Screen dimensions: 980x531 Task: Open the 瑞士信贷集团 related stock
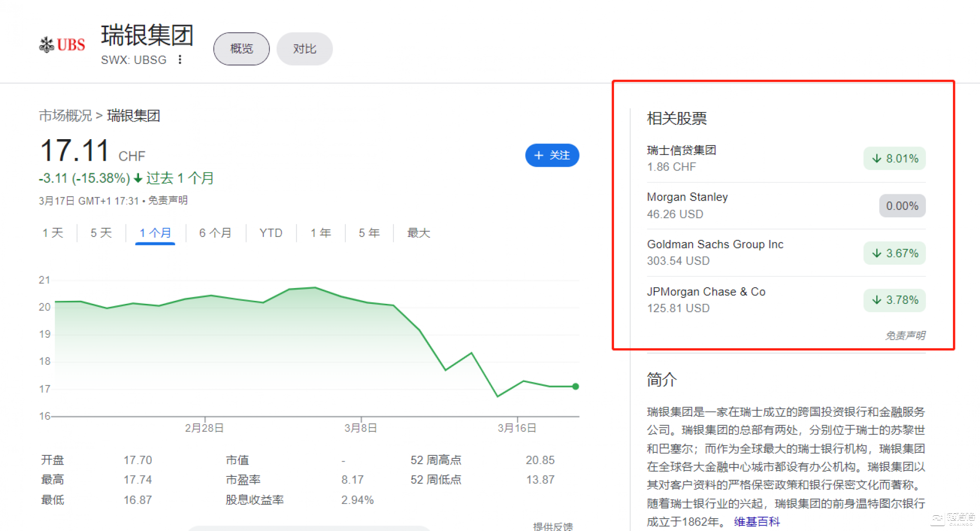681,150
